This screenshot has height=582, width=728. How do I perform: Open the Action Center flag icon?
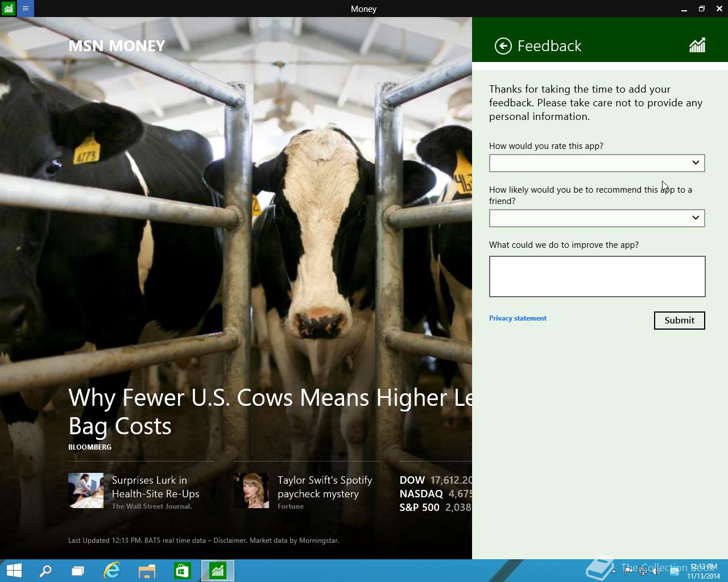[x=628, y=571]
